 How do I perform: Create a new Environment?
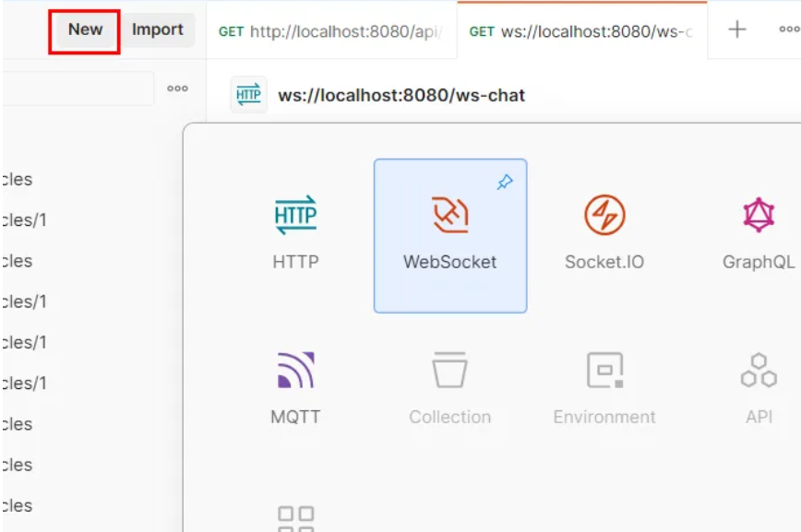click(x=604, y=390)
